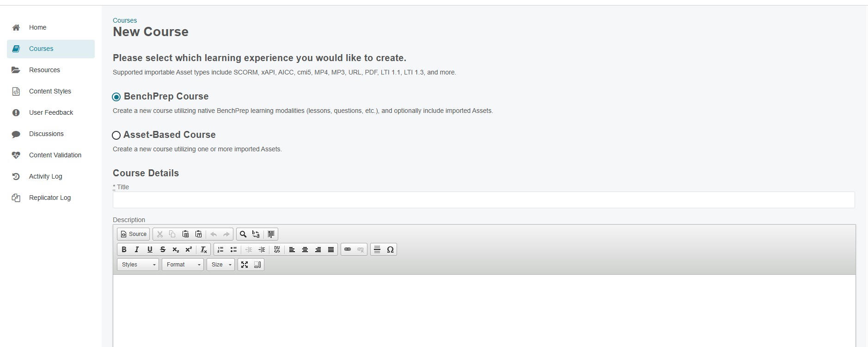The height and width of the screenshot is (347, 868).
Task: Click inside the Description text area
Action: click(x=484, y=311)
